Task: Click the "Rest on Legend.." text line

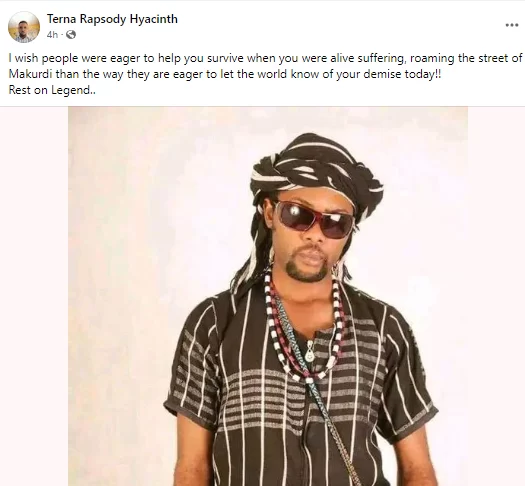Action: [52, 90]
